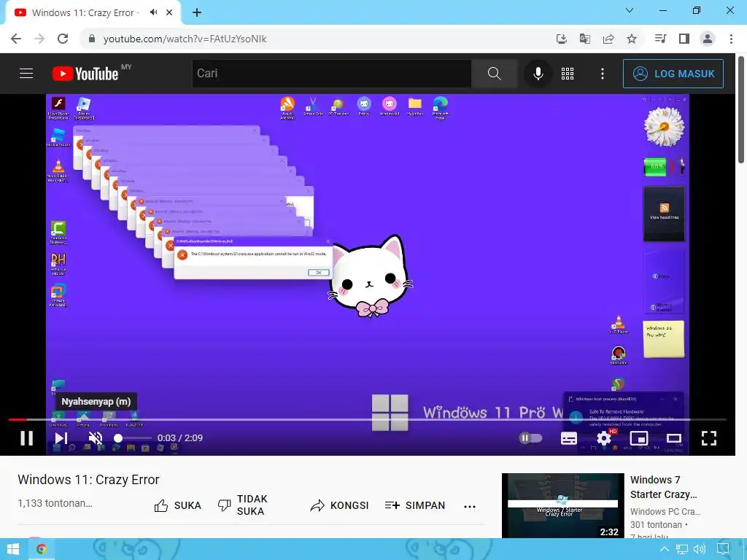Screen dimensions: 747x560
Task: Open the Windows notification center
Action: (x=723, y=549)
